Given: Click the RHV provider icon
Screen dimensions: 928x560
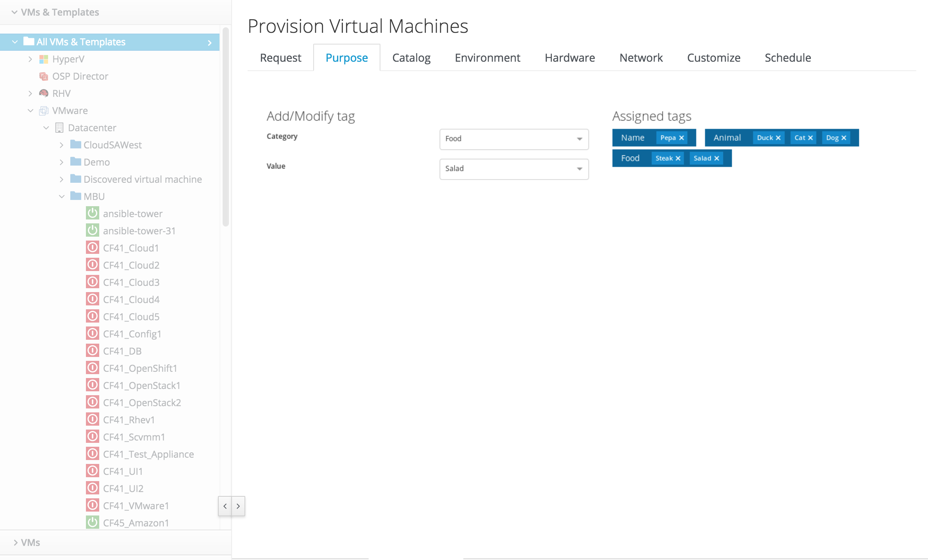Looking at the screenshot, I should coord(44,93).
